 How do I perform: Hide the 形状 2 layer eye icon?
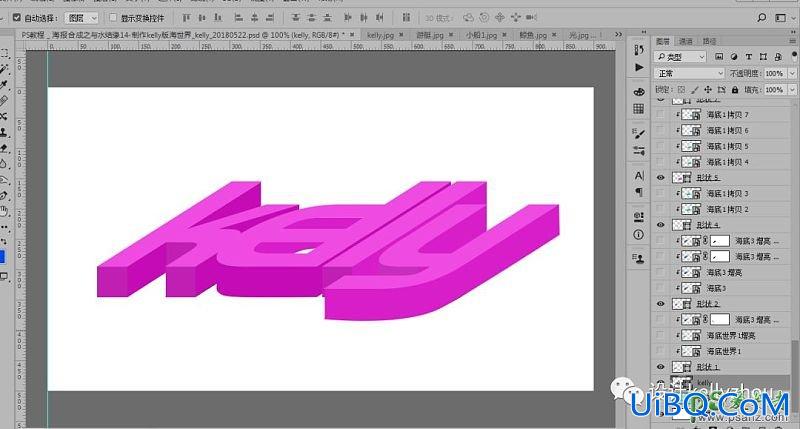coord(661,304)
